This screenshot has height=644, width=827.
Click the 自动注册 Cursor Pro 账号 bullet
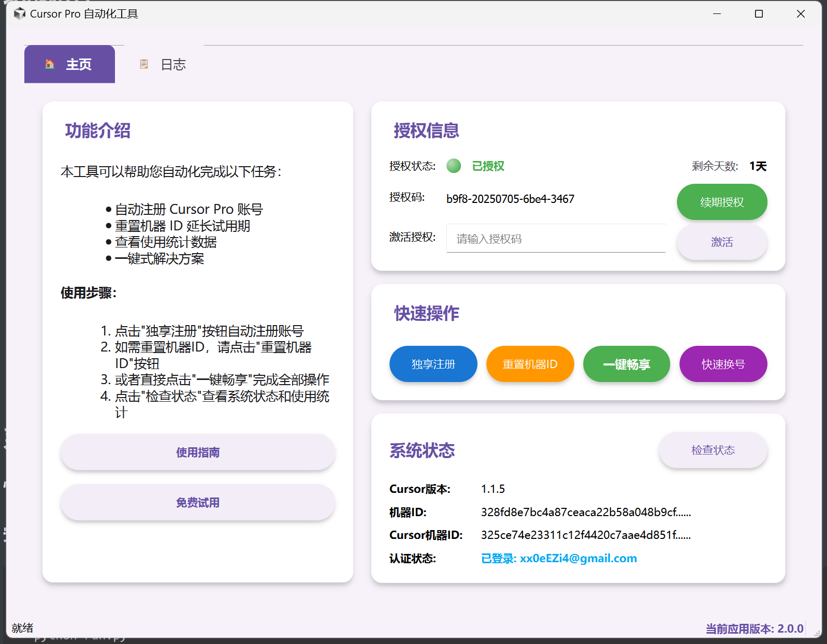point(189,209)
